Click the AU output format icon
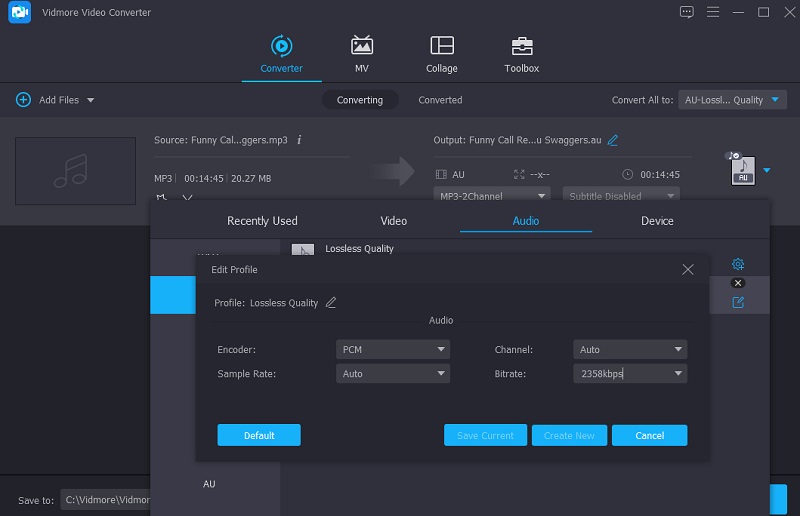800x516 pixels. coord(742,171)
